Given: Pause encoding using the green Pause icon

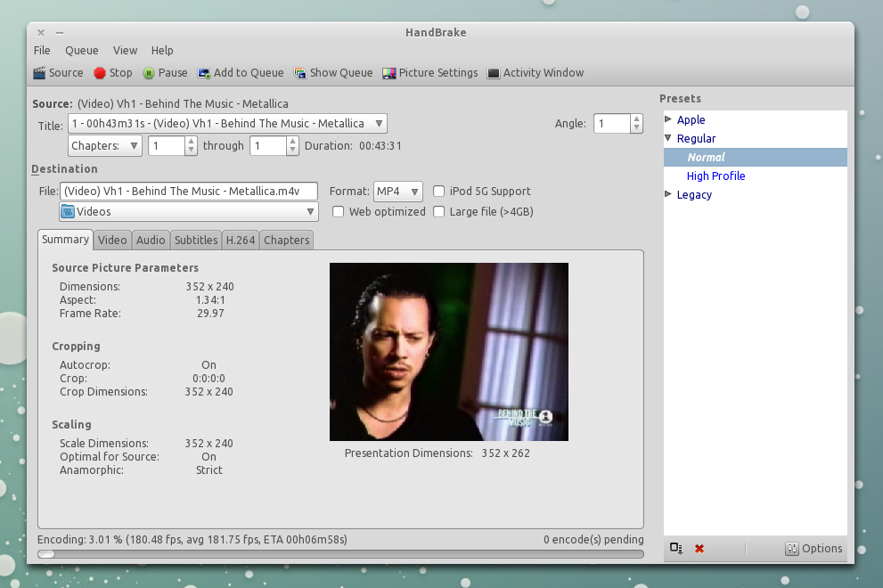Looking at the screenshot, I should pyautogui.click(x=149, y=73).
